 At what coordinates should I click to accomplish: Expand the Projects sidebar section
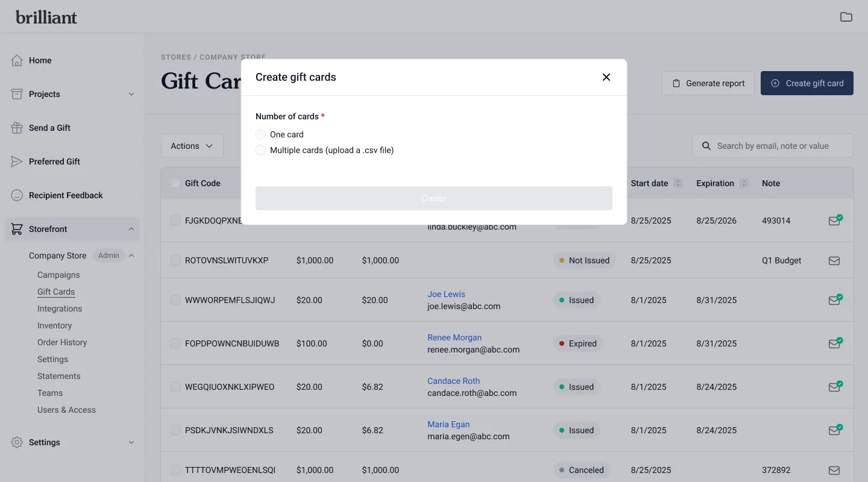131,94
